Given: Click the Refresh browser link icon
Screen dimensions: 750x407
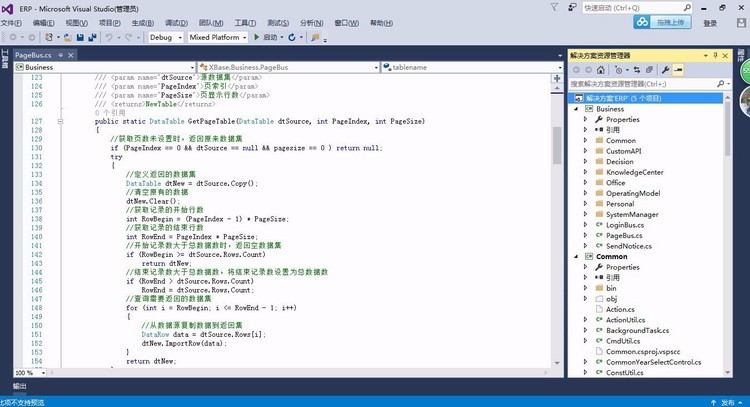Looking at the screenshot, I should pyautogui.click(x=291, y=37).
